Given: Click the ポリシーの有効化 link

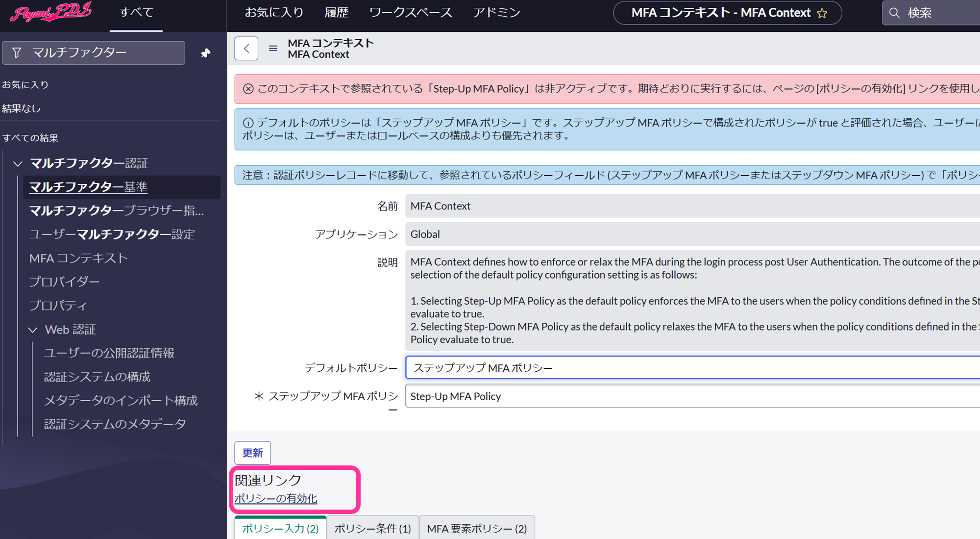Looking at the screenshot, I should pyautogui.click(x=276, y=498).
